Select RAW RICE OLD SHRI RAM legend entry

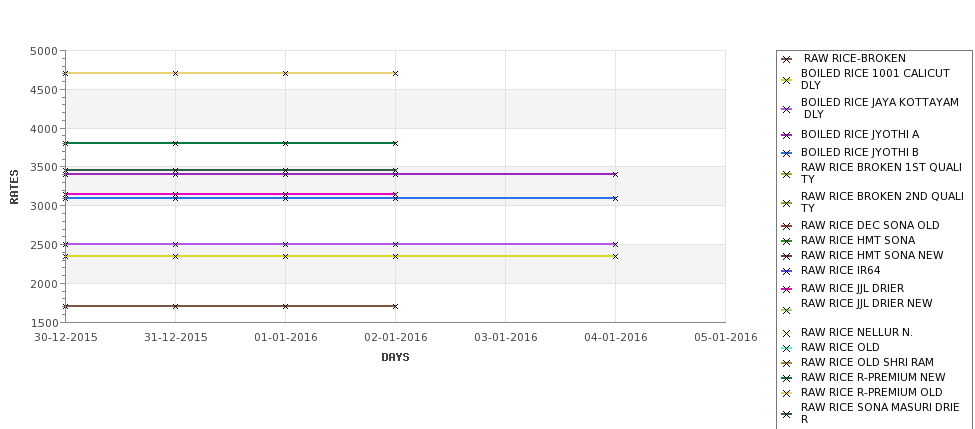pos(867,362)
